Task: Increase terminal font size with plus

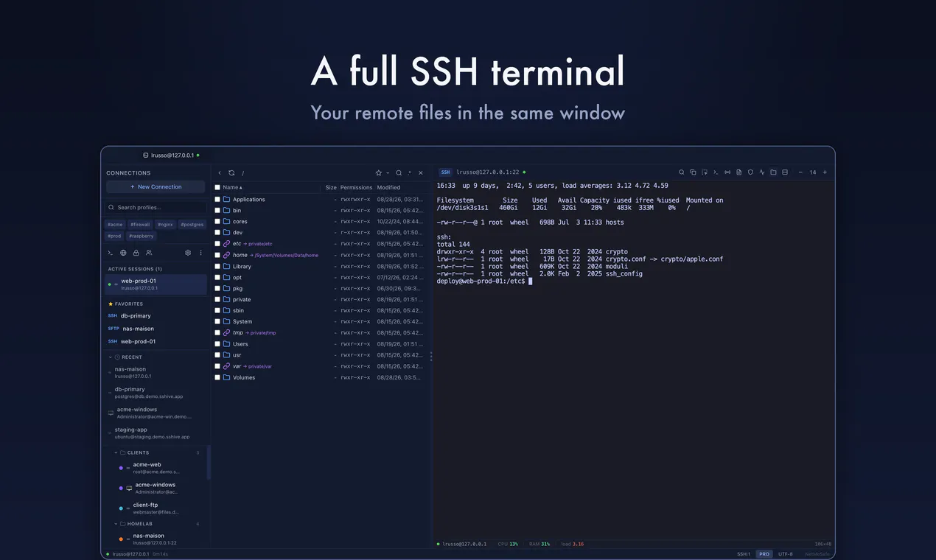Action: tap(825, 172)
